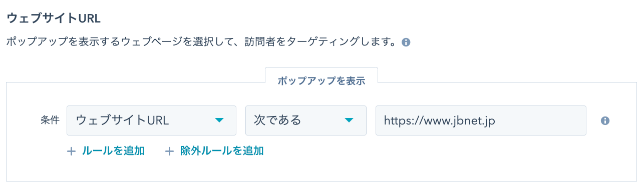Click 次である text inside the operator dropdown
Image resolution: width=644 pixels, height=187 pixels.
[278, 120]
